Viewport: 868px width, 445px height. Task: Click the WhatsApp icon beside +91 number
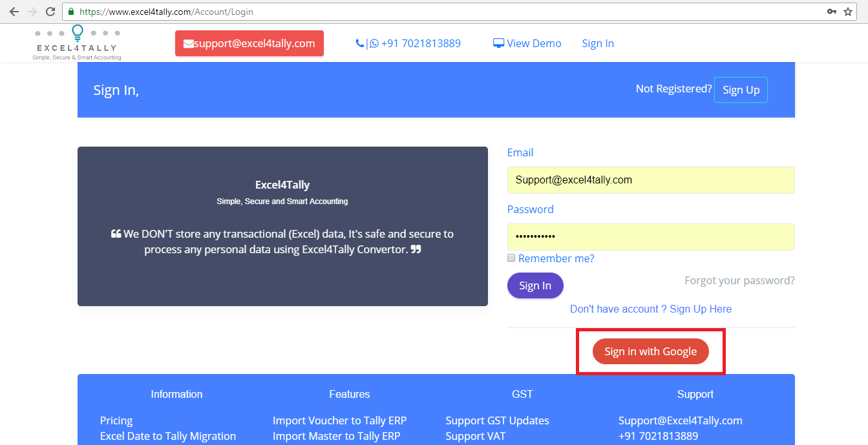click(374, 44)
